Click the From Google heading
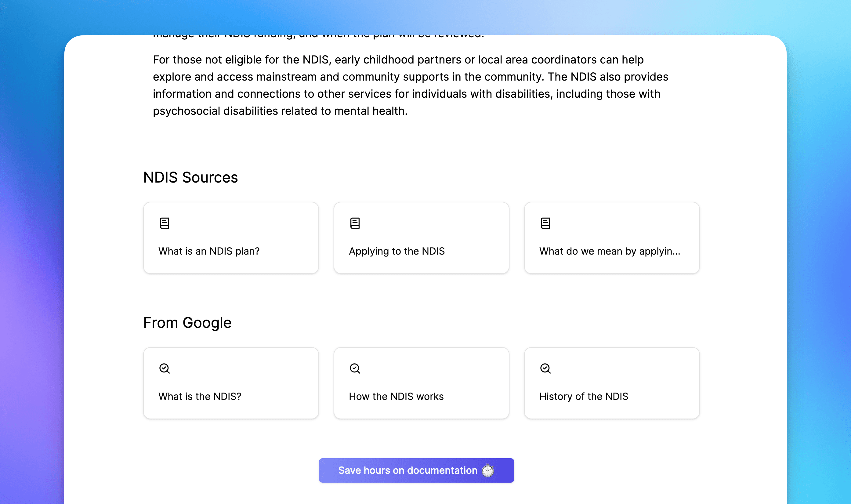851x504 pixels. (x=187, y=323)
